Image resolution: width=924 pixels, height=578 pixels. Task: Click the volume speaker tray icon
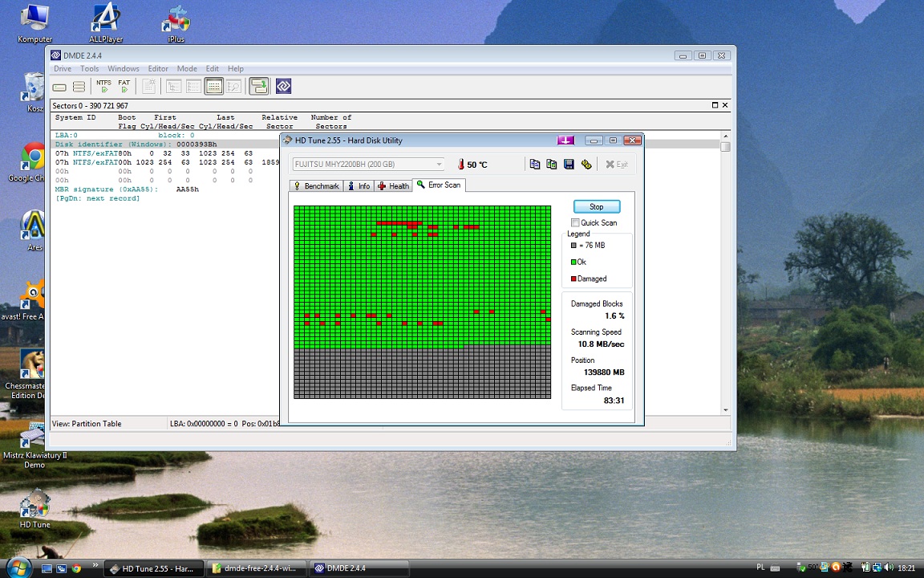point(889,568)
